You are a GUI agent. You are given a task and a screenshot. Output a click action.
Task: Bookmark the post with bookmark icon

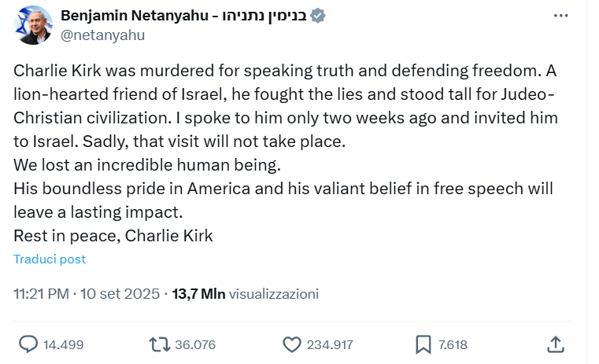pyautogui.click(x=423, y=344)
